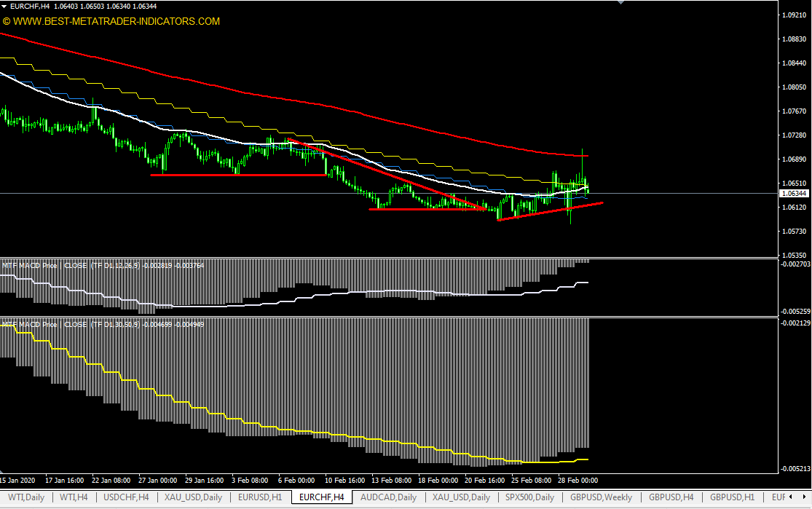The image size is (812, 509).
Task: Select the GBPUSD,Weekly tab
Action: click(601, 497)
